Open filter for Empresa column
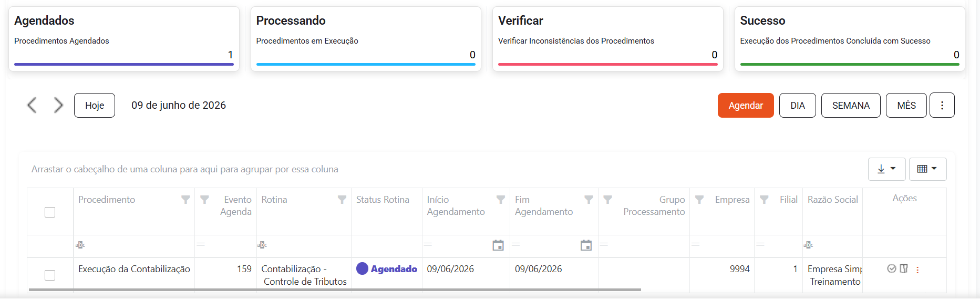The width and height of the screenshot is (980, 300). pos(699,200)
